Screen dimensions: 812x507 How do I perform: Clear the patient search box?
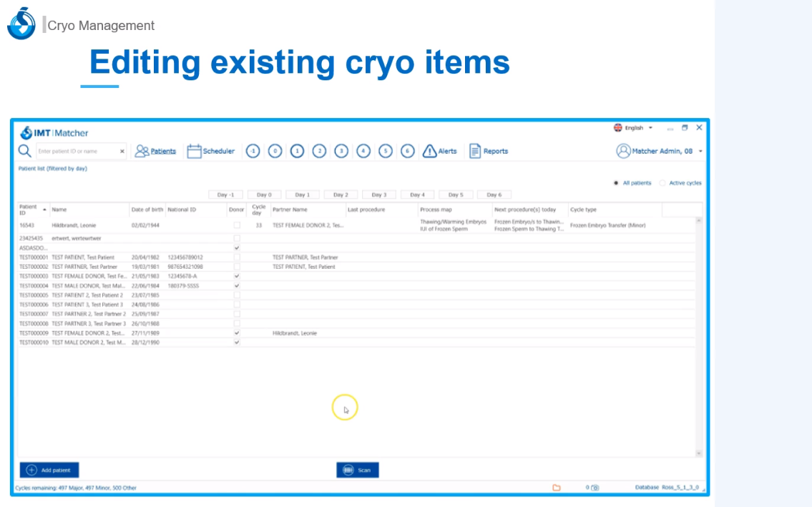coord(122,152)
